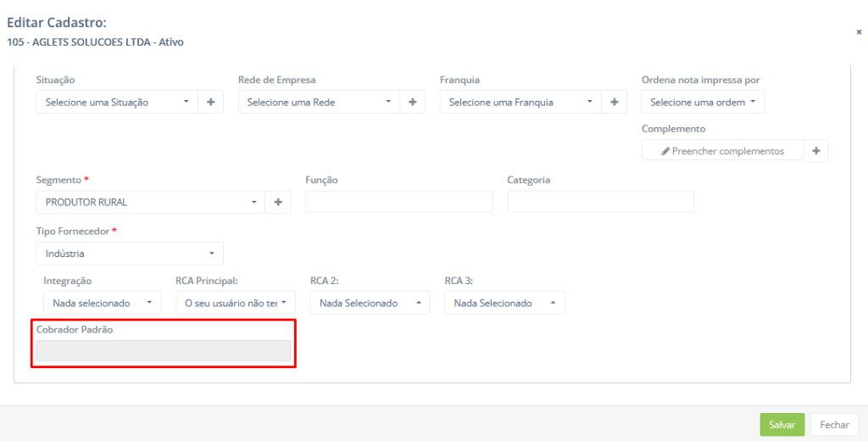Close the dialog with the top-right X
Screen dimensions: 868x441
click(x=859, y=32)
